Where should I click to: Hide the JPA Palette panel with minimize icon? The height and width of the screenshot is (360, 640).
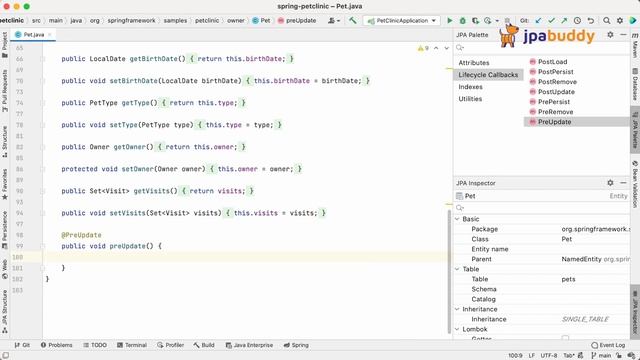click(623, 35)
